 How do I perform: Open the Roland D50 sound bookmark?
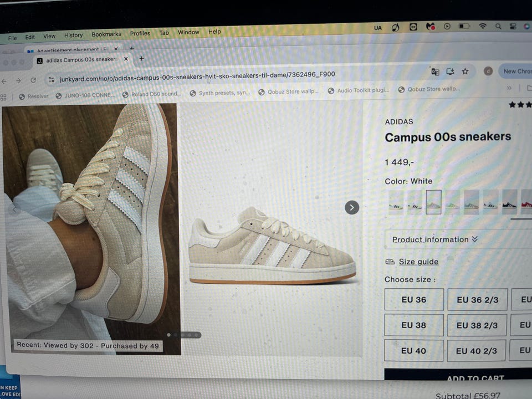pyautogui.click(x=152, y=94)
